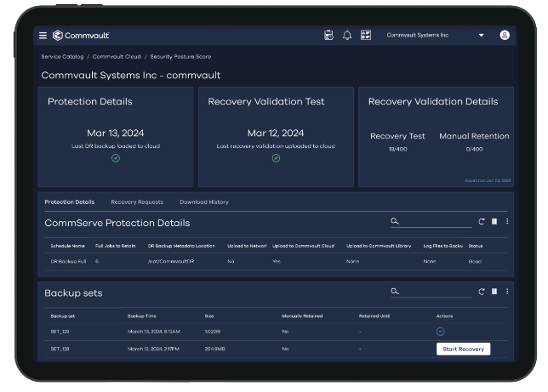Image resolution: width=548 pixels, height=392 pixels.
Task: Open more options for CommServe Protection Details
Action: click(507, 221)
